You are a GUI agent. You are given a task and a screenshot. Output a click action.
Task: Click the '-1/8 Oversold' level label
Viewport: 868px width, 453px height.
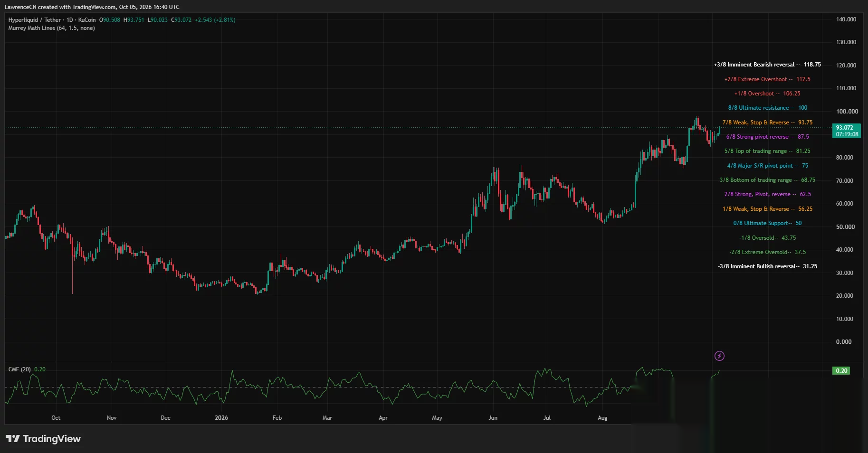(767, 238)
